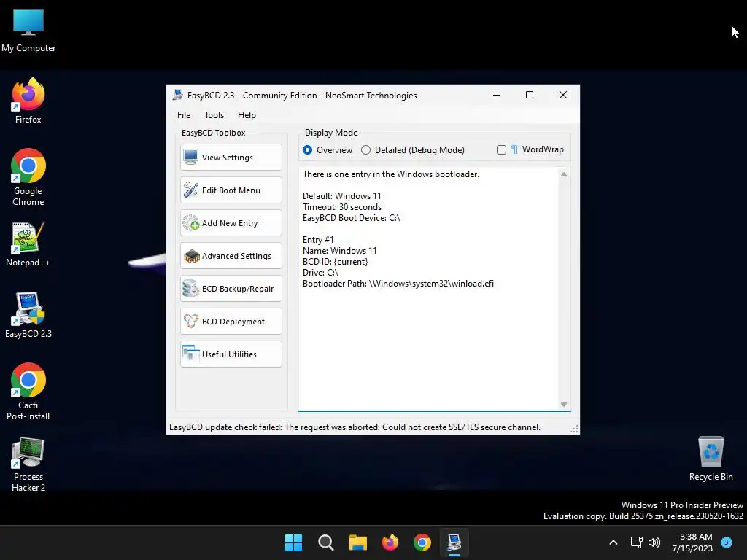Image resolution: width=747 pixels, height=560 pixels.
Task: Click the overview text scrollbar up arrow
Action: point(564,174)
